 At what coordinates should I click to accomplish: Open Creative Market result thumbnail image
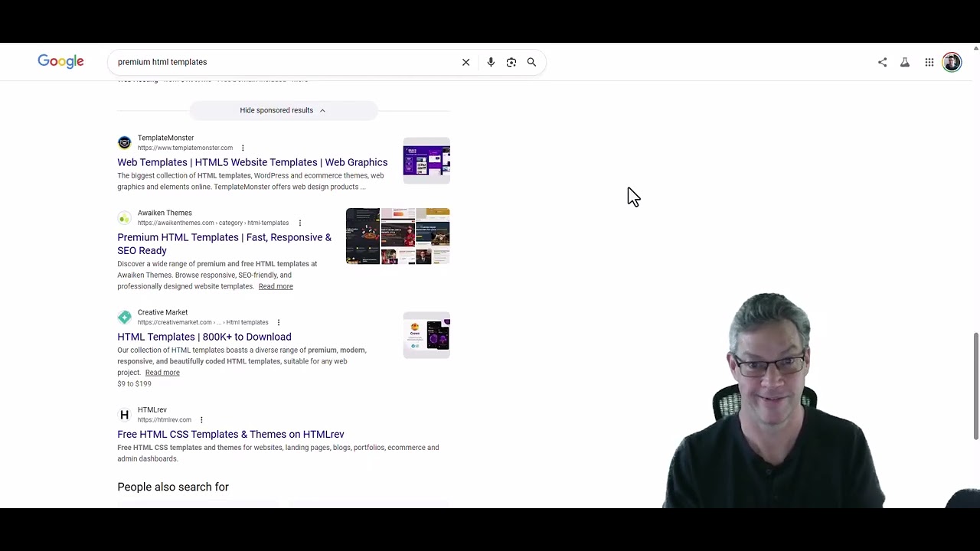426,335
